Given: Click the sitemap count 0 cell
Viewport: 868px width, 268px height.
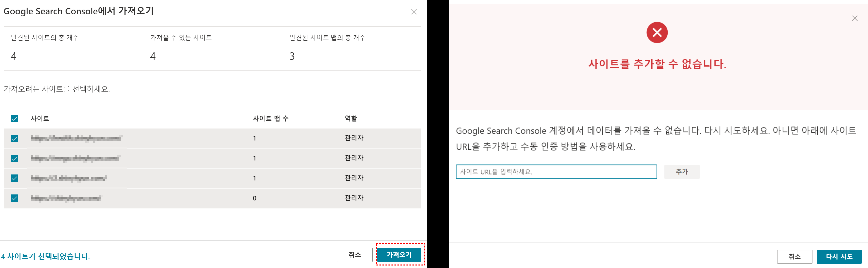Looking at the screenshot, I should click(255, 198).
